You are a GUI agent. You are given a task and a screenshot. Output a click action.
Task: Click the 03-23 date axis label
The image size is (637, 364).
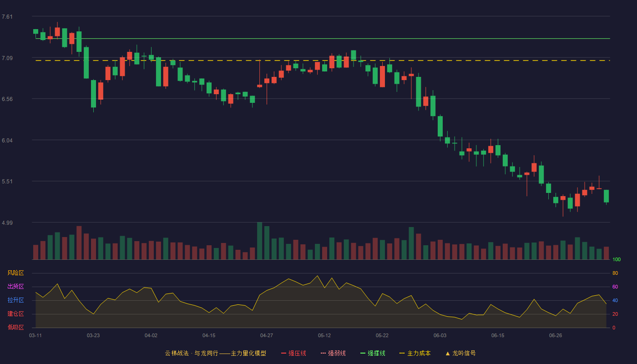pos(93,335)
